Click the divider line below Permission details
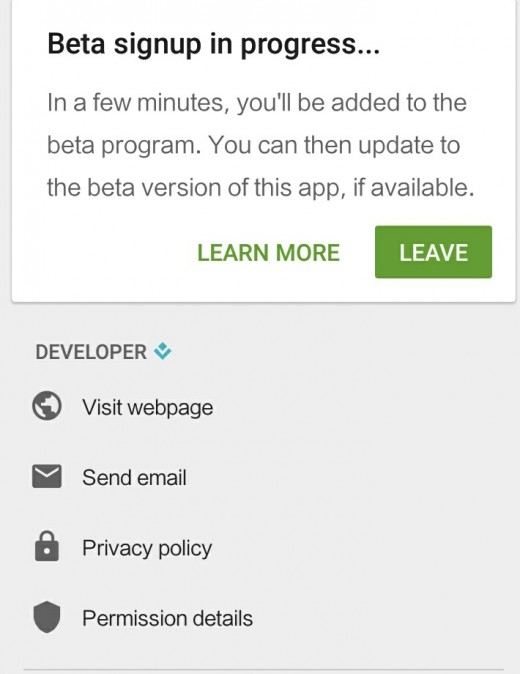 tap(263, 669)
